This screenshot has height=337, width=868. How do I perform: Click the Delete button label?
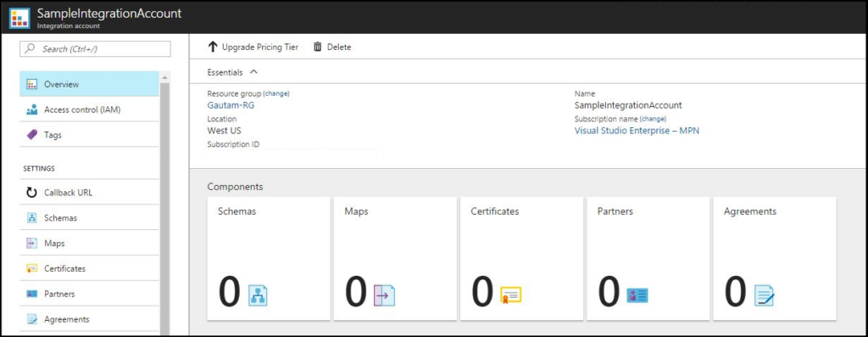[339, 48]
